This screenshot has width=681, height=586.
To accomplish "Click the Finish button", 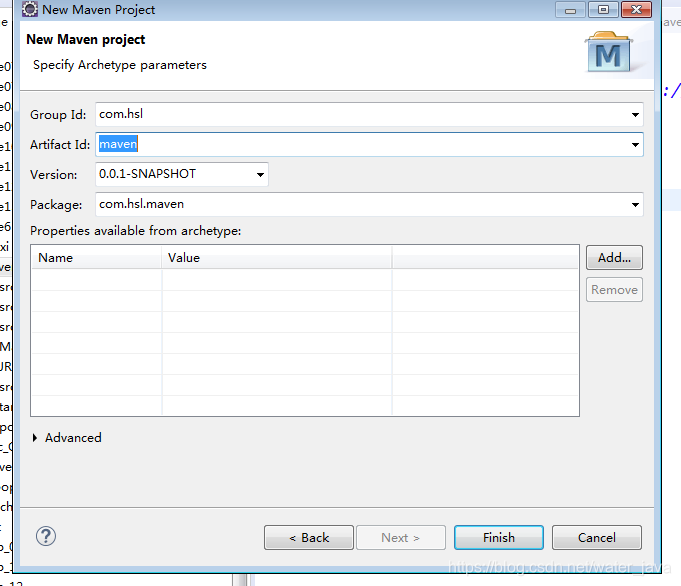I will [x=499, y=537].
